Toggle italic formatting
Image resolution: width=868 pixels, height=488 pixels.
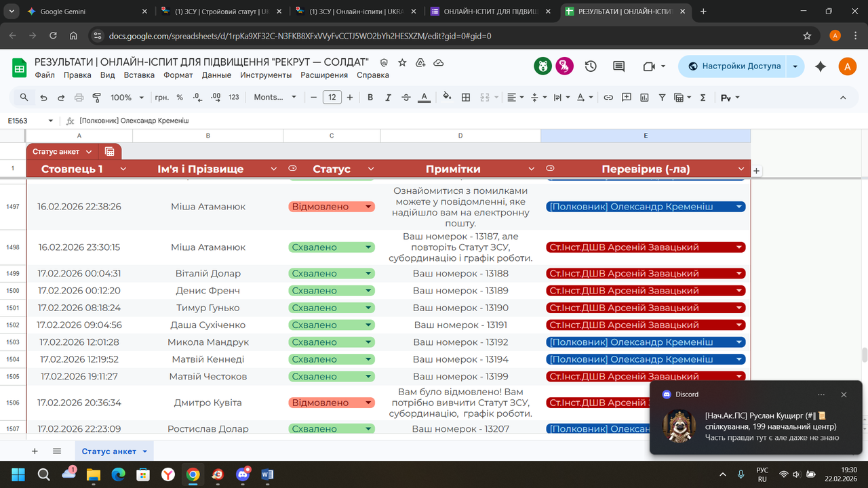[x=388, y=98]
